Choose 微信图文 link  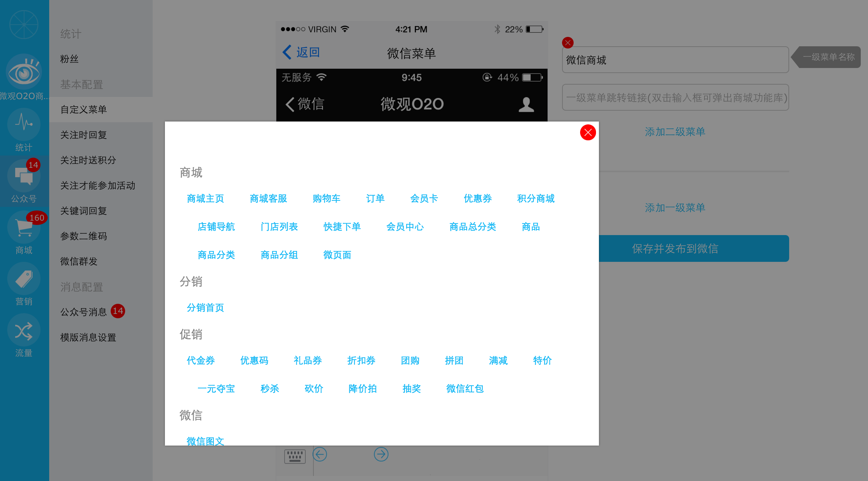(205, 441)
